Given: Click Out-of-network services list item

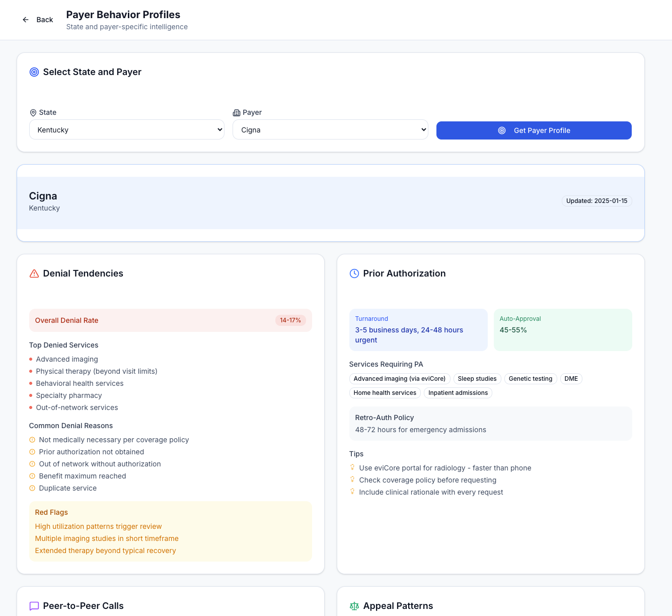Looking at the screenshot, I should (x=77, y=407).
